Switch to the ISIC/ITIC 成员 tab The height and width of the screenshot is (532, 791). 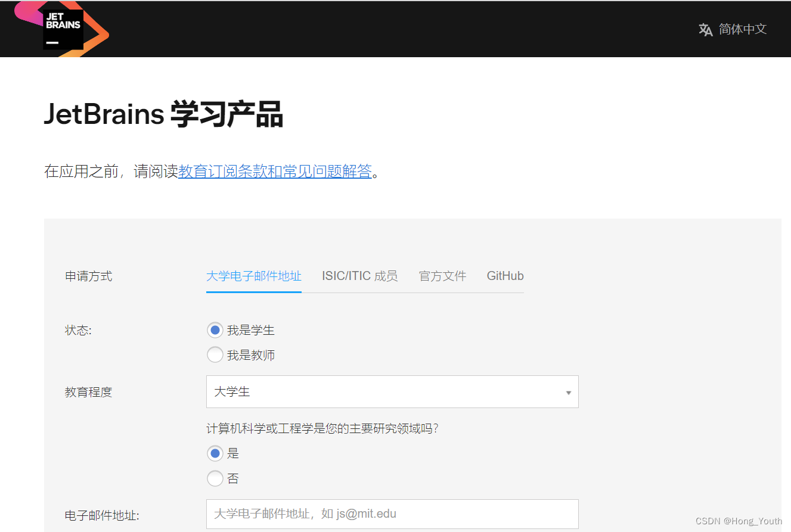click(360, 276)
